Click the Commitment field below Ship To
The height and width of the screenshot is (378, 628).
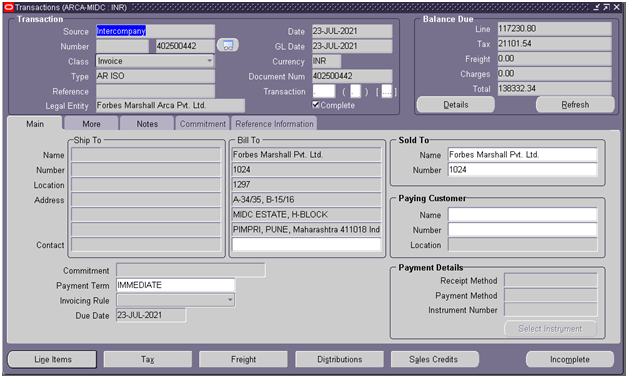coord(191,270)
